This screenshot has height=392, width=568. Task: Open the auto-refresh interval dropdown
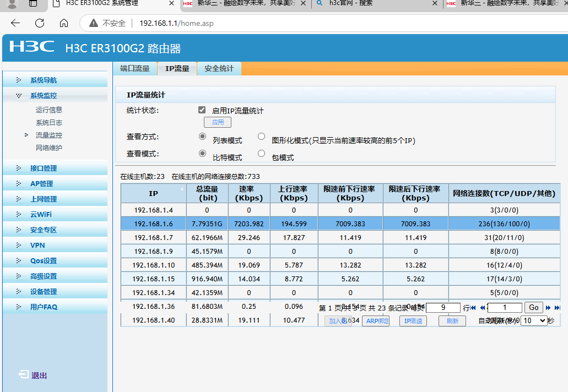534,320
